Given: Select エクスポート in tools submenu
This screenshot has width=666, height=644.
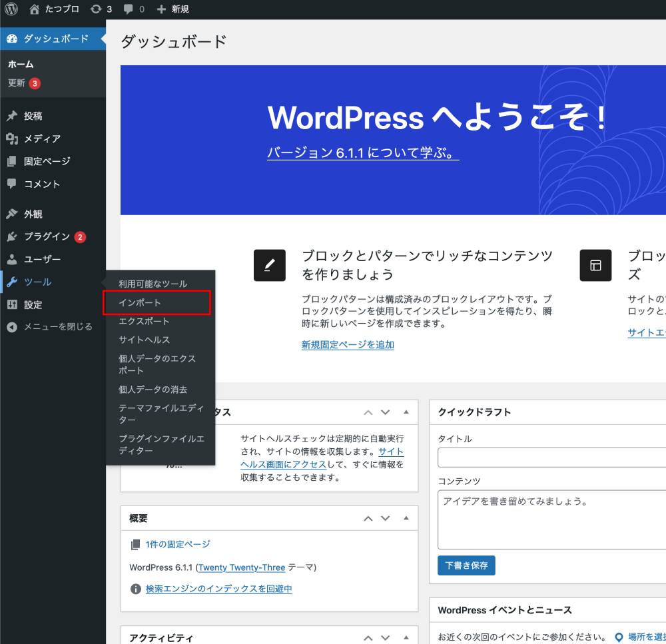Looking at the screenshot, I should pos(144,321).
